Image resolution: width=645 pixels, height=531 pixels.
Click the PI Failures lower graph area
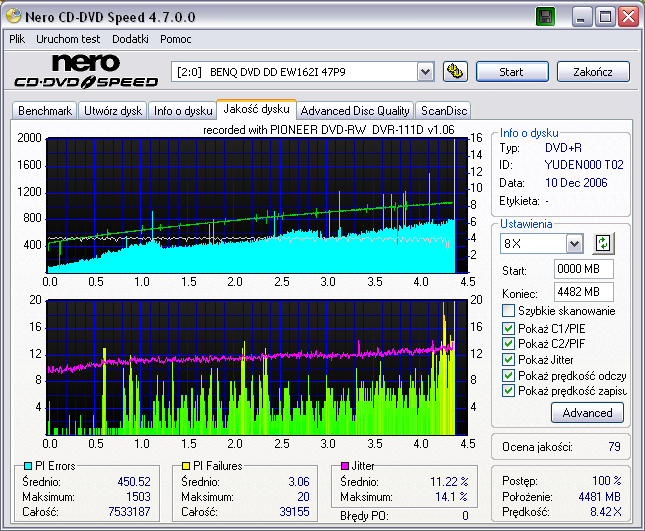click(x=257, y=367)
